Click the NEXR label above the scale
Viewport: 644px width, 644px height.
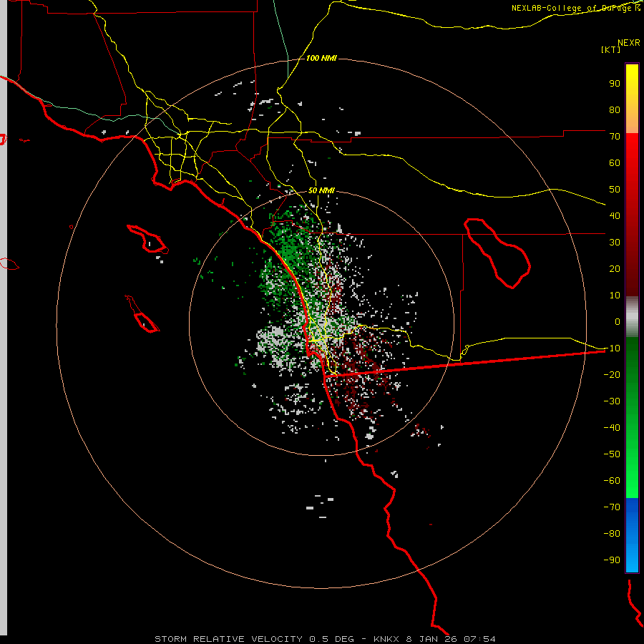pyautogui.click(x=629, y=43)
